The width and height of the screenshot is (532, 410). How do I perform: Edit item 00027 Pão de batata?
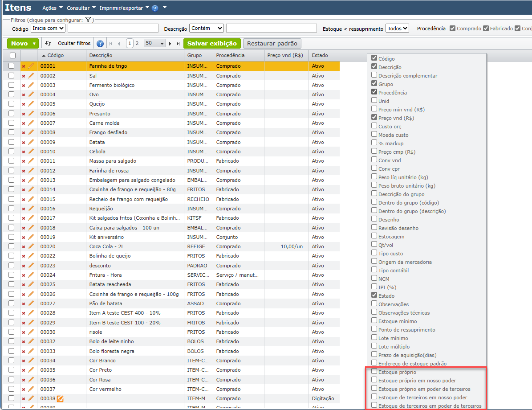[x=31, y=303]
